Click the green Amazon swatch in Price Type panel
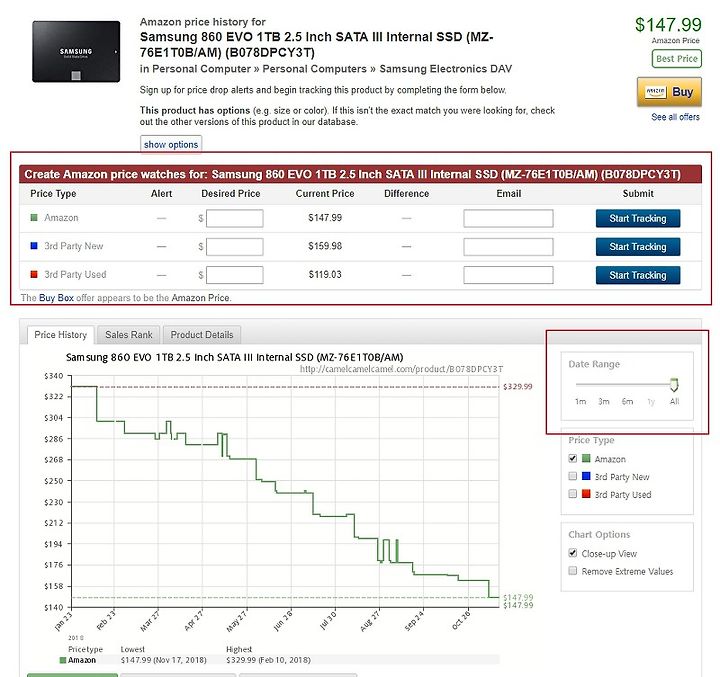 (x=586, y=458)
